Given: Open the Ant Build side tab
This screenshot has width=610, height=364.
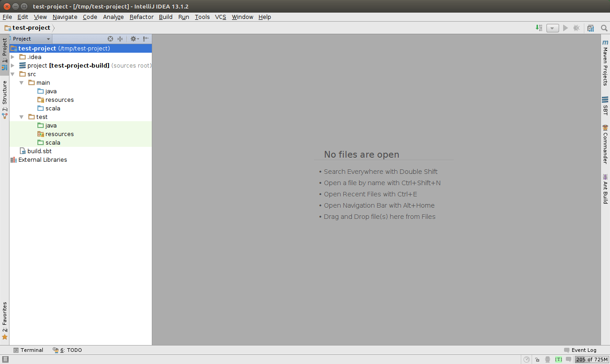Looking at the screenshot, I should coord(605,189).
